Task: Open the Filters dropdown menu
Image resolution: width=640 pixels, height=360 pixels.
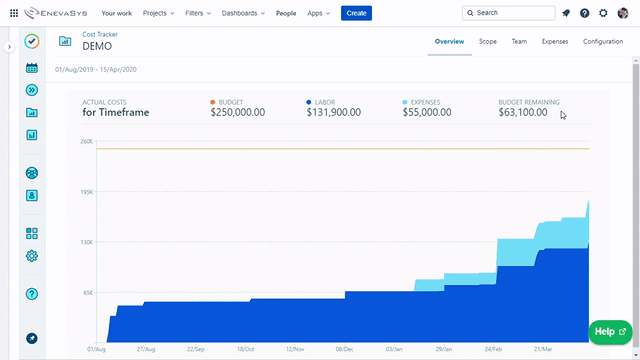Action: click(198, 13)
